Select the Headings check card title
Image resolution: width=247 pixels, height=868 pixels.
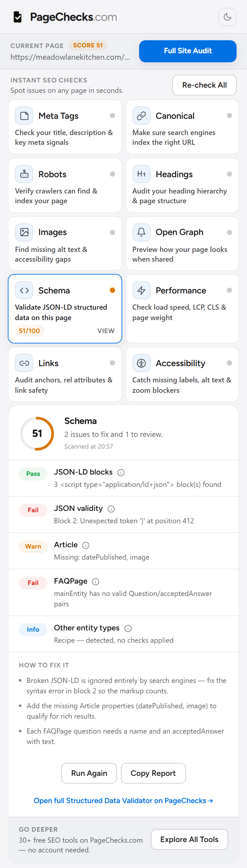pyautogui.click(x=174, y=174)
